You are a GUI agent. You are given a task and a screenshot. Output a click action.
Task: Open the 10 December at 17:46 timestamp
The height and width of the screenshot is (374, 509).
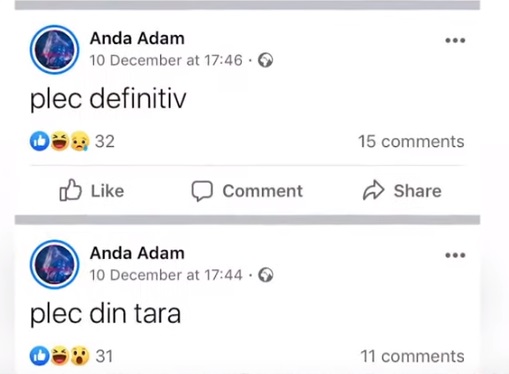pos(166,60)
